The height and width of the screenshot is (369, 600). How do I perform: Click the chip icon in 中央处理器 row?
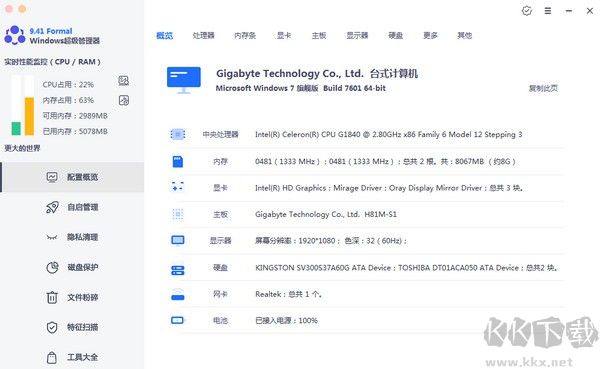point(178,134)
